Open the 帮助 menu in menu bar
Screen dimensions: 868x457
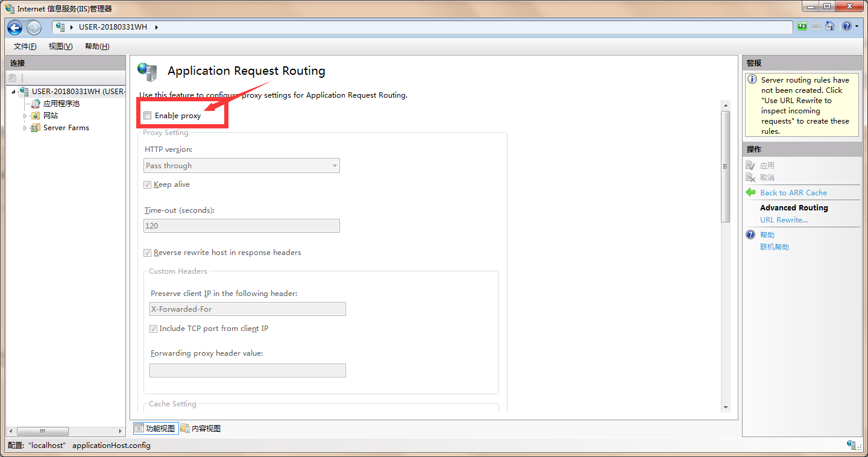pos(97,46)
